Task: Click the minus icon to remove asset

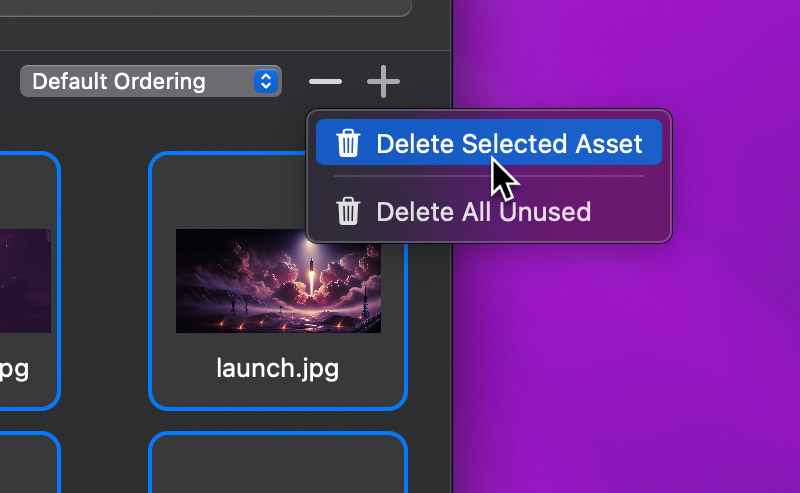Action: (x=325, y=82)
